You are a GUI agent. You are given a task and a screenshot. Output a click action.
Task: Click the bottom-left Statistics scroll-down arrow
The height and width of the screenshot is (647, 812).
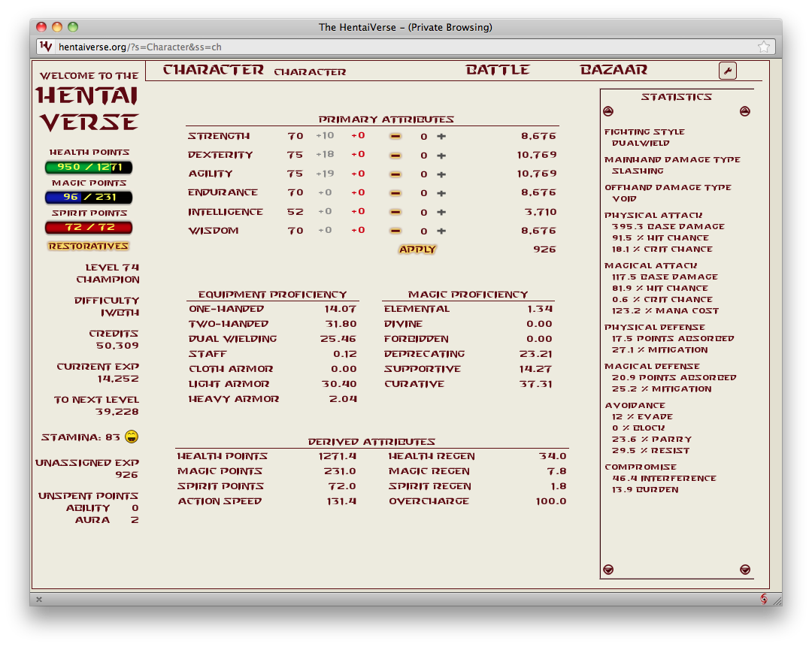[608, 570]
